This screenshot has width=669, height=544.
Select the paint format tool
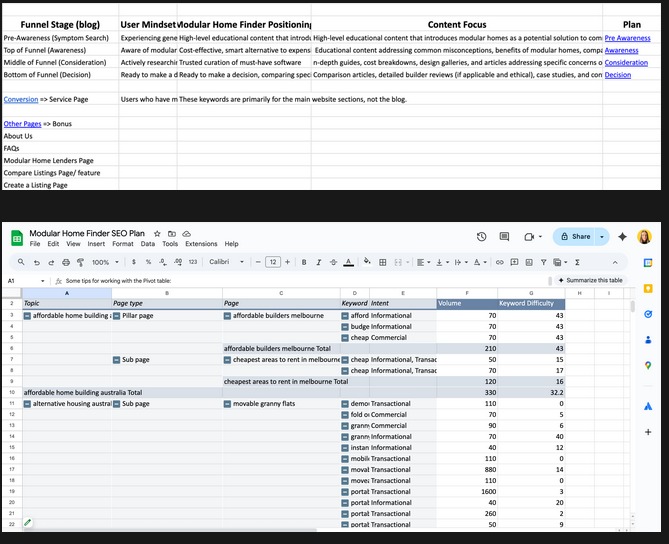coord(80,262)
